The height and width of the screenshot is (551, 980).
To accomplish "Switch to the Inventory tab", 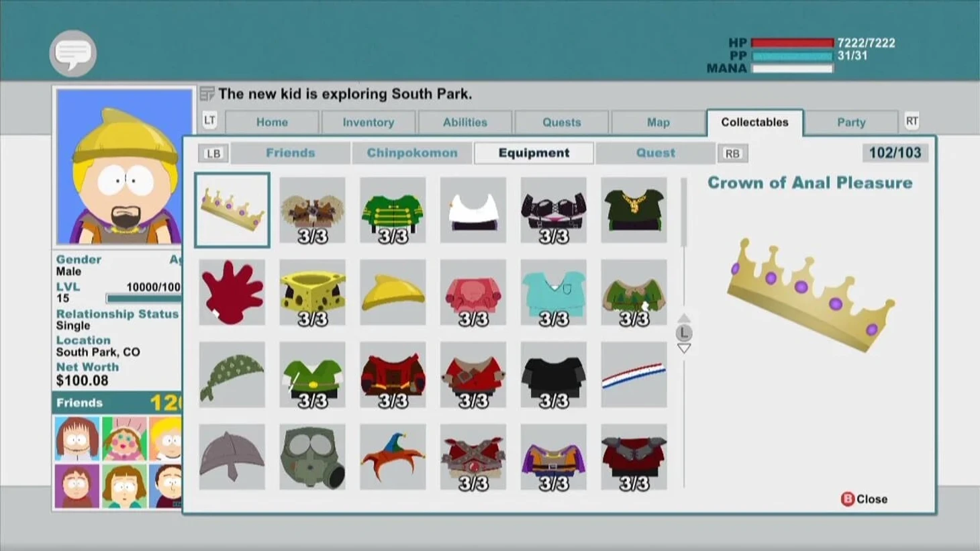I will pos(368,122).
